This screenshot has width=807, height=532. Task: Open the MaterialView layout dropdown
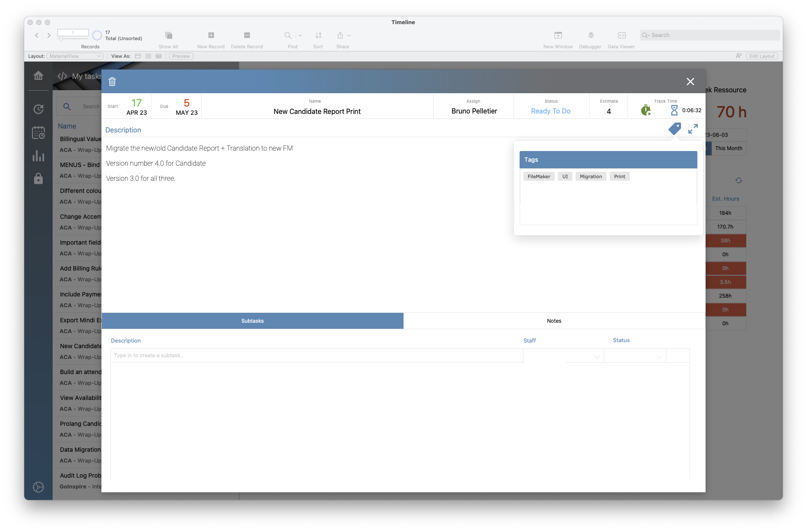75,56
